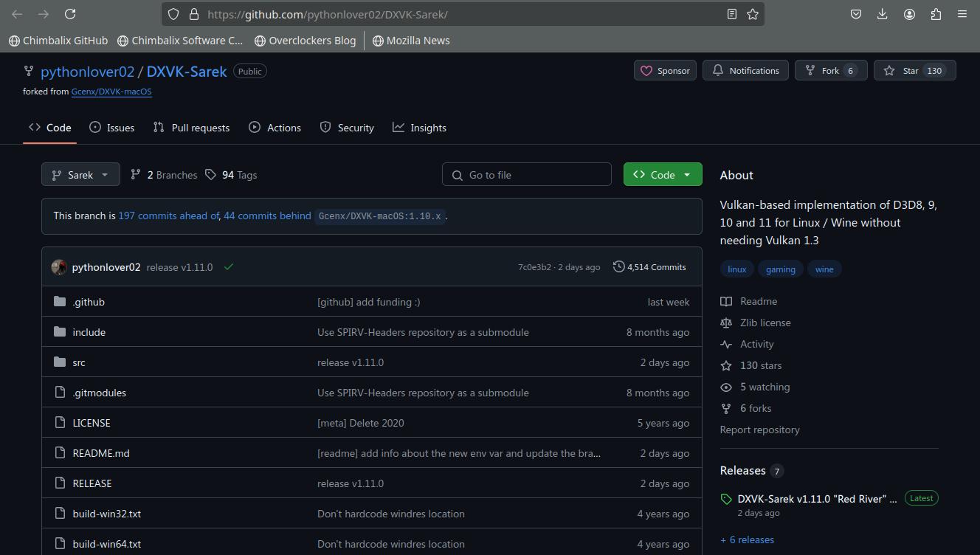Open the Firefox hamburger application menu
980x555 pixels.
tap(962, 14)
